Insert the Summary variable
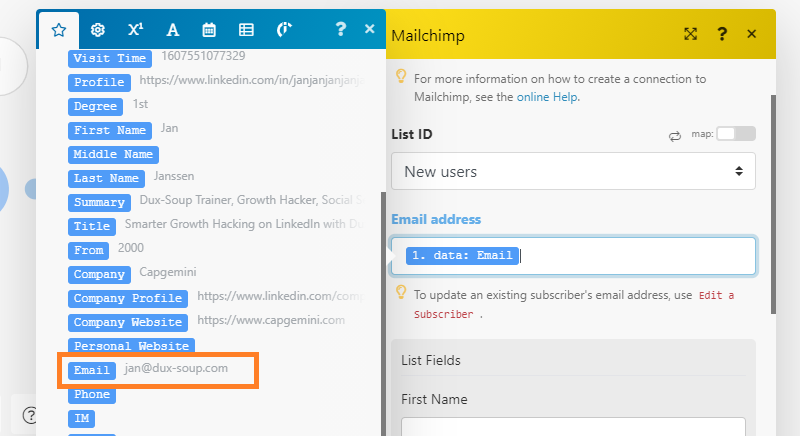This screenshot has width=800, height=436. point(99,202)
